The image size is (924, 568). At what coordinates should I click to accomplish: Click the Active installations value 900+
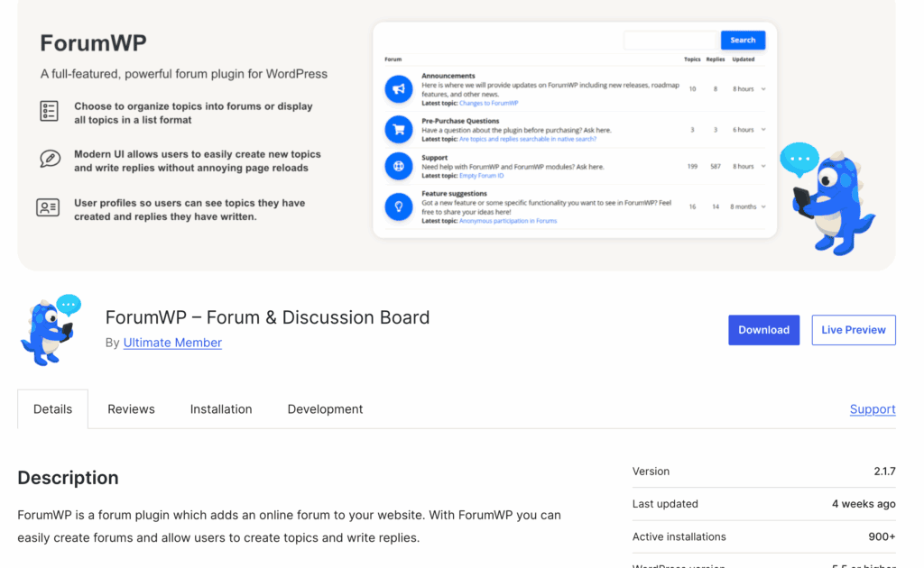coord(882,536)
